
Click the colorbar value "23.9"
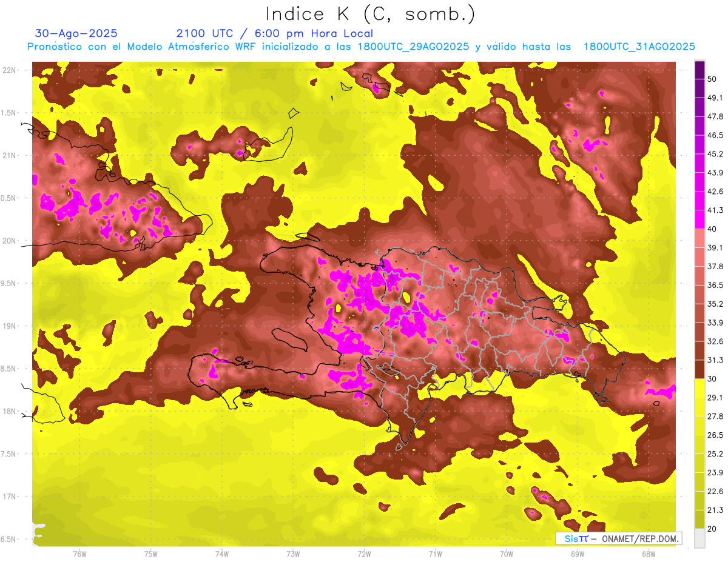click(x=715, y=473)
